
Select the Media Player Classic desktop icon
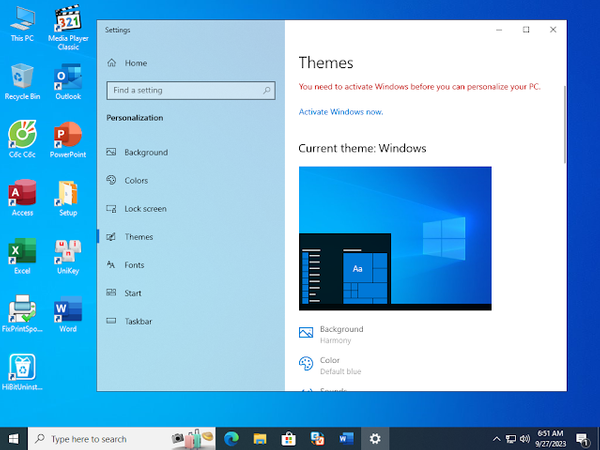point(68,28)
